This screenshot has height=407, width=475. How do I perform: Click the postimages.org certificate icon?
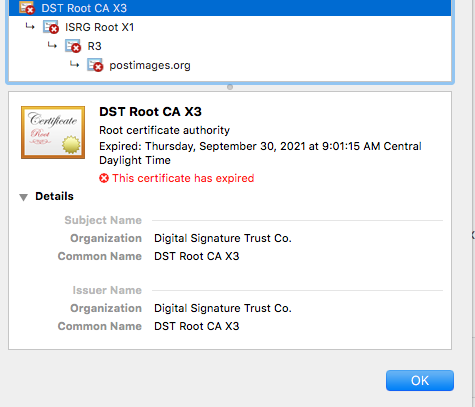click(95, 65)
